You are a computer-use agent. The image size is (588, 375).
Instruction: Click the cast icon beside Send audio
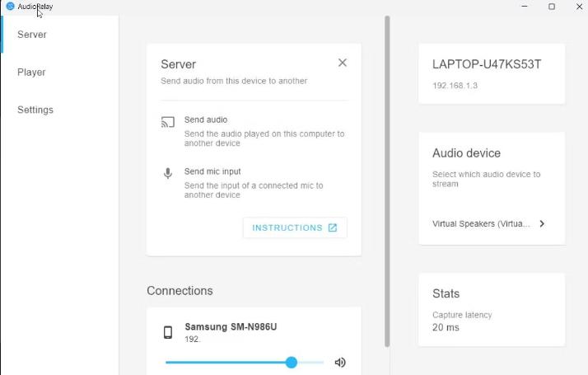168,122
